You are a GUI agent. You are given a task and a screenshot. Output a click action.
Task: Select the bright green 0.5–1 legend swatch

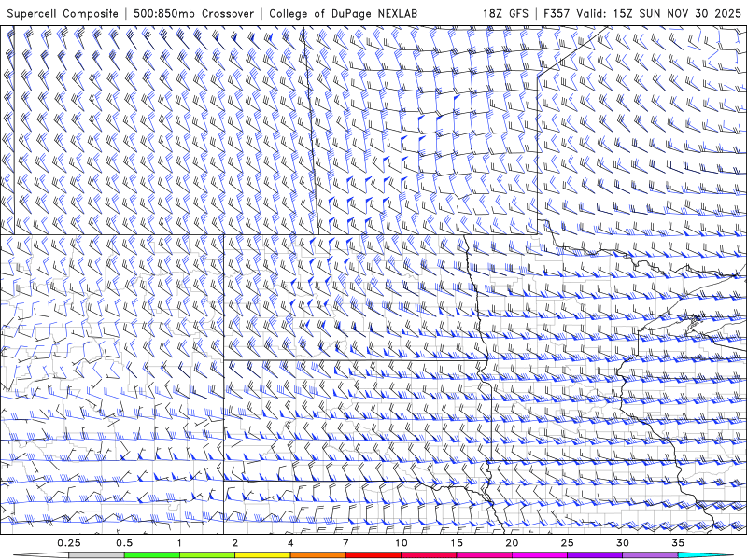tap(152, 555)
